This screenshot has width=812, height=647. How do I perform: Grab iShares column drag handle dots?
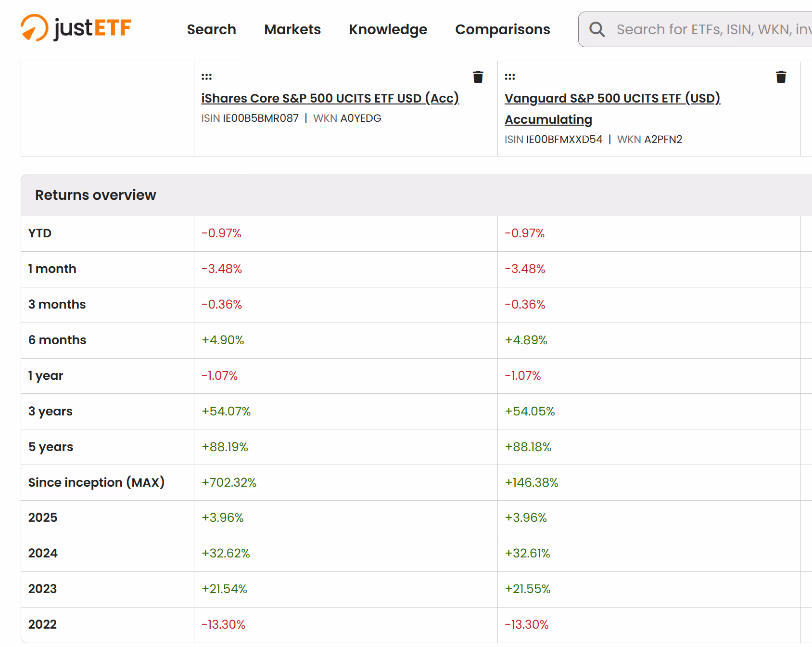click(x=206, y=77)
